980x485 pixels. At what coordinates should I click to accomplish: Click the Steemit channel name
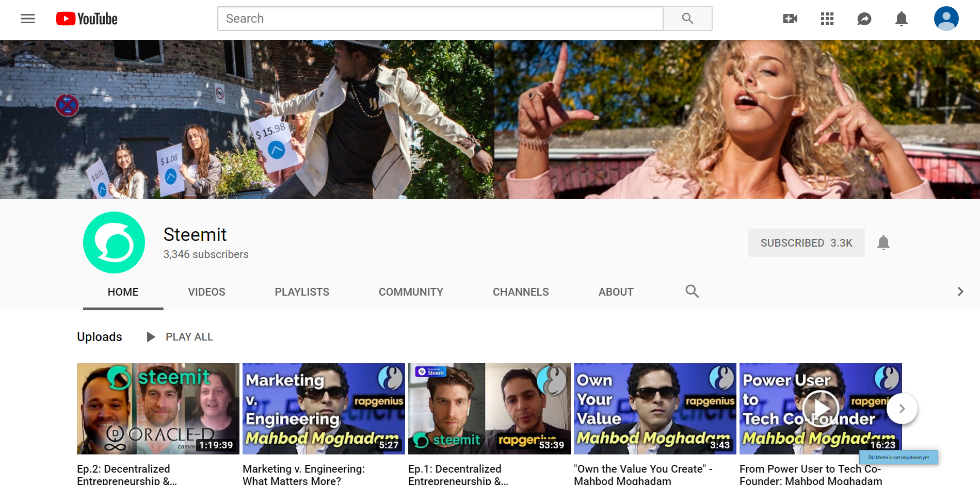point(195,235)
